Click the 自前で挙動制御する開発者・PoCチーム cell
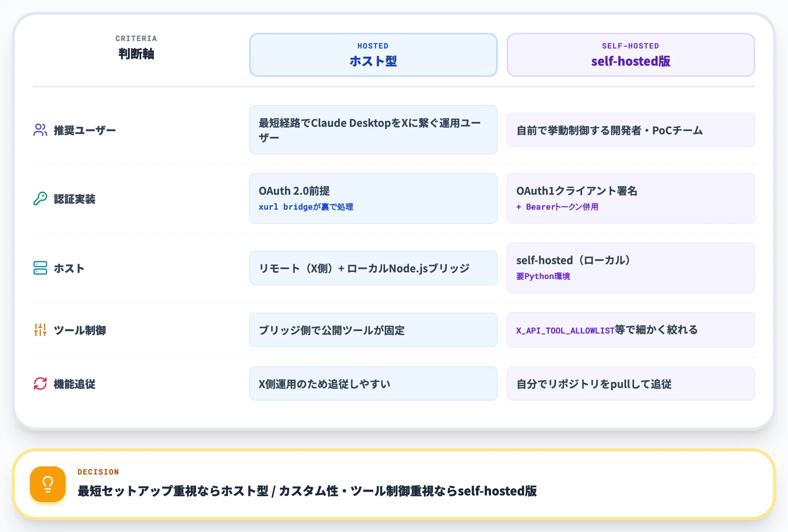Screen dimensions: 788x532 tap(631, 130)
